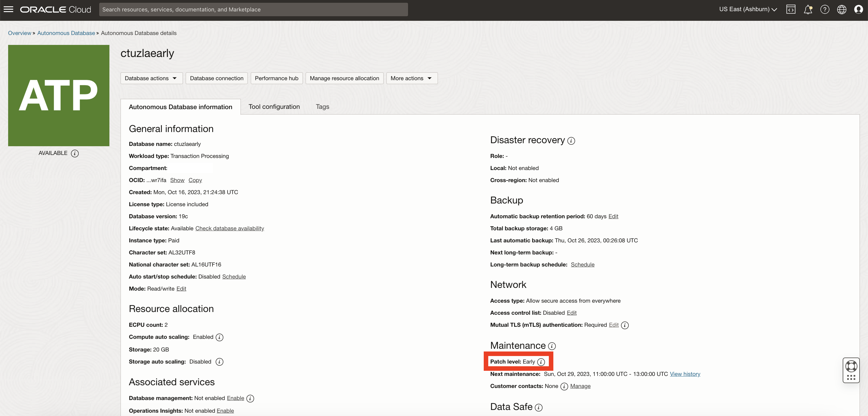
Task: Open the navigation hamburger menu
Action: point(8,9)
